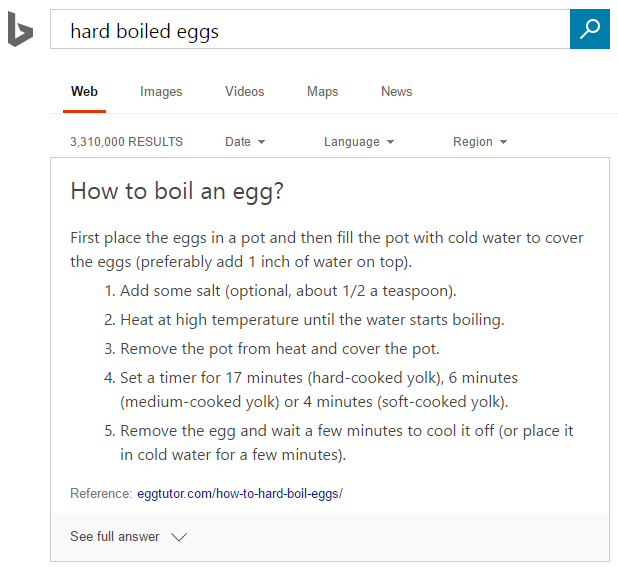Click the 'Add some salt' step
Screen dimensions: 618x567
pos(288,291)
